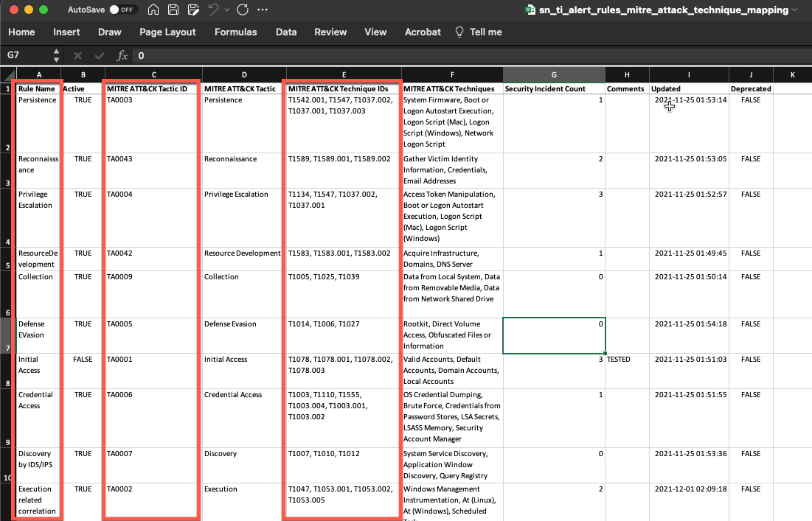Switch to the Draw tab
Screen dimensions: 812x521
(x=110, y=32)
